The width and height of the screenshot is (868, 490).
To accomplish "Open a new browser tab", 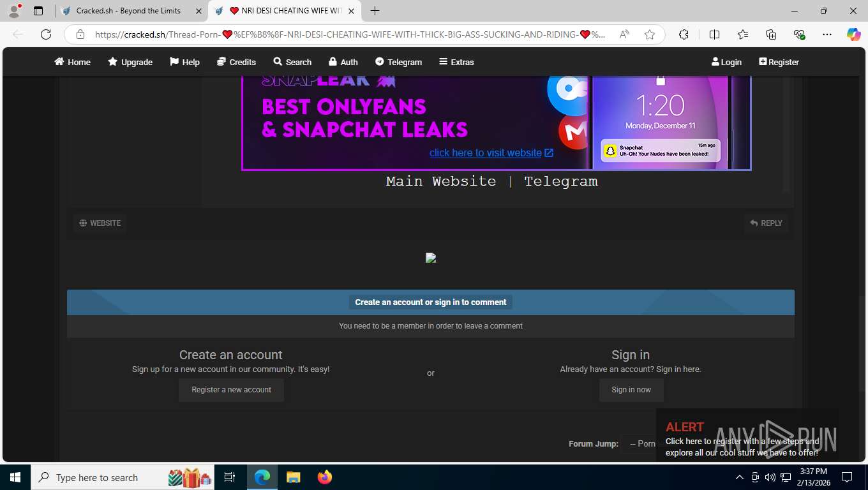I will click(x=375, y=11).
